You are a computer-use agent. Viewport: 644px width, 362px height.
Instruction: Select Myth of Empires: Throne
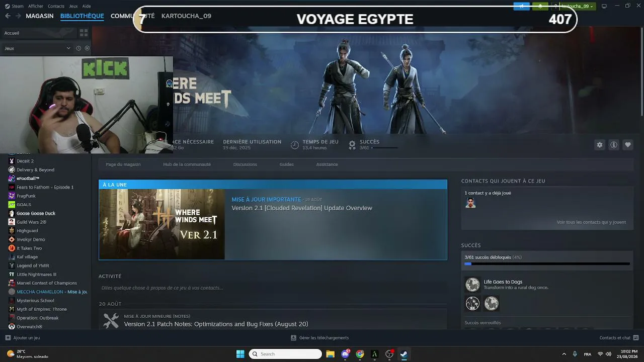pyautogui.click(x=42, y=309)
